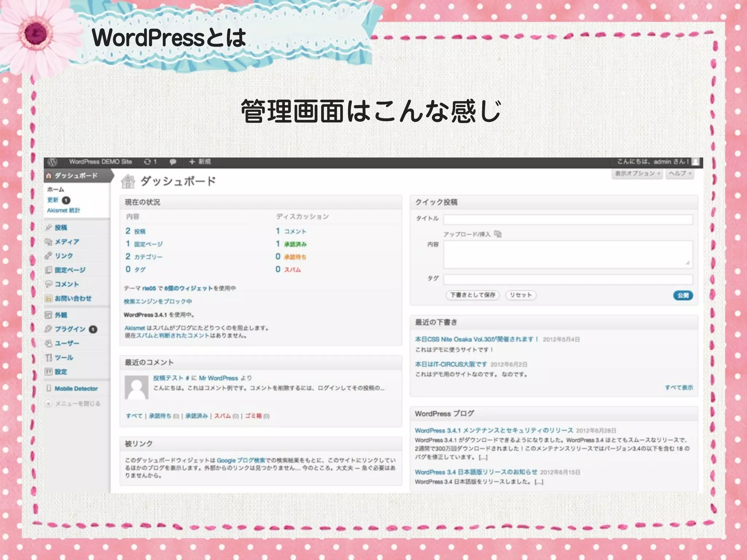This screenshot has width=747, height=560.
Task: Open Akismet 統計 submenu link
Action: 63,210
